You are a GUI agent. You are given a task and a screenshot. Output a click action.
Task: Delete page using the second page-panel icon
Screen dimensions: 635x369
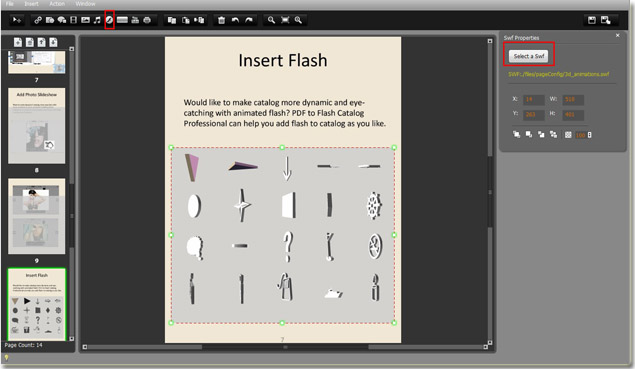pos(30,42)
